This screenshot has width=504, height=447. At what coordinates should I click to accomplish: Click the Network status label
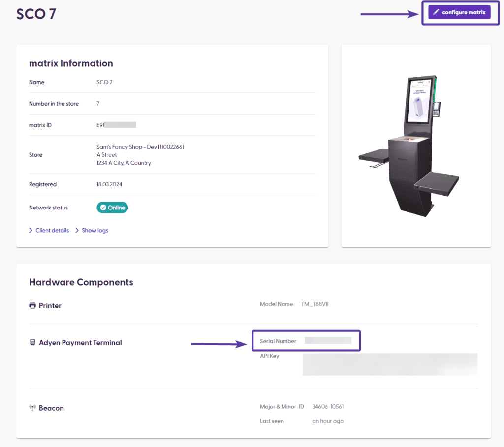coord(48,208)
